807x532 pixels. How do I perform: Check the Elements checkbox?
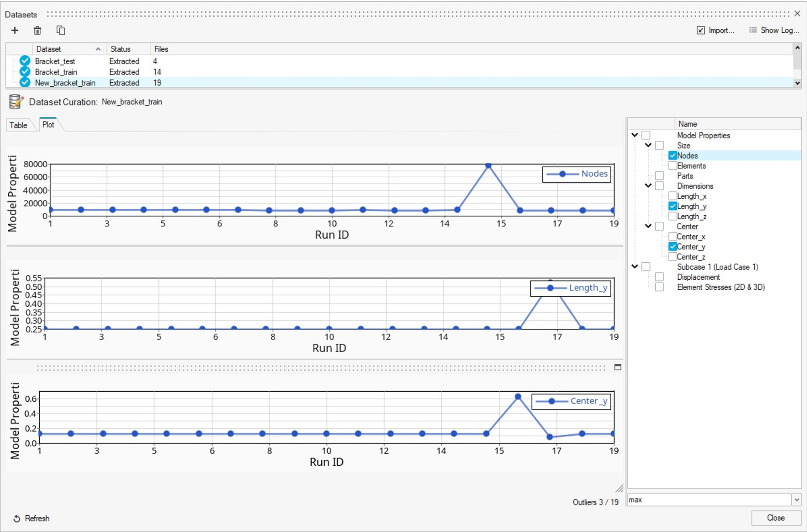(673, 166)
